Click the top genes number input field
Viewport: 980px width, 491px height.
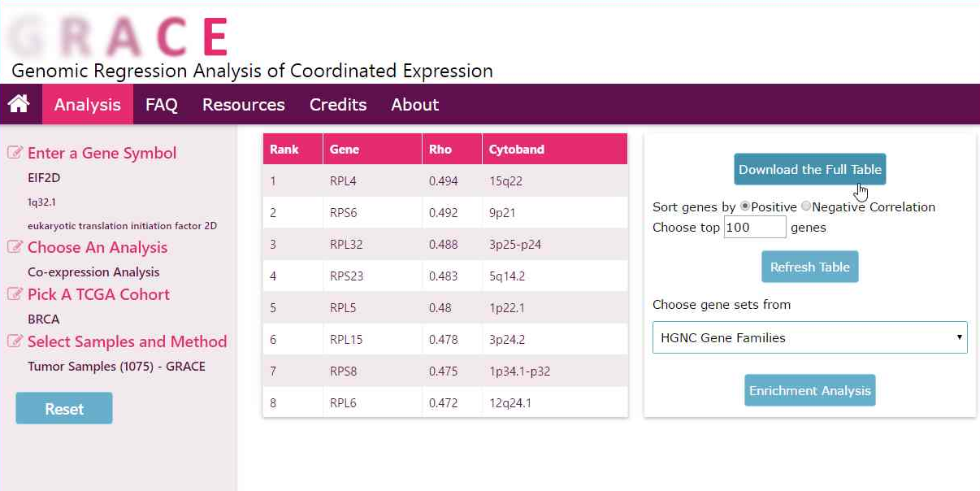(755, 228)
